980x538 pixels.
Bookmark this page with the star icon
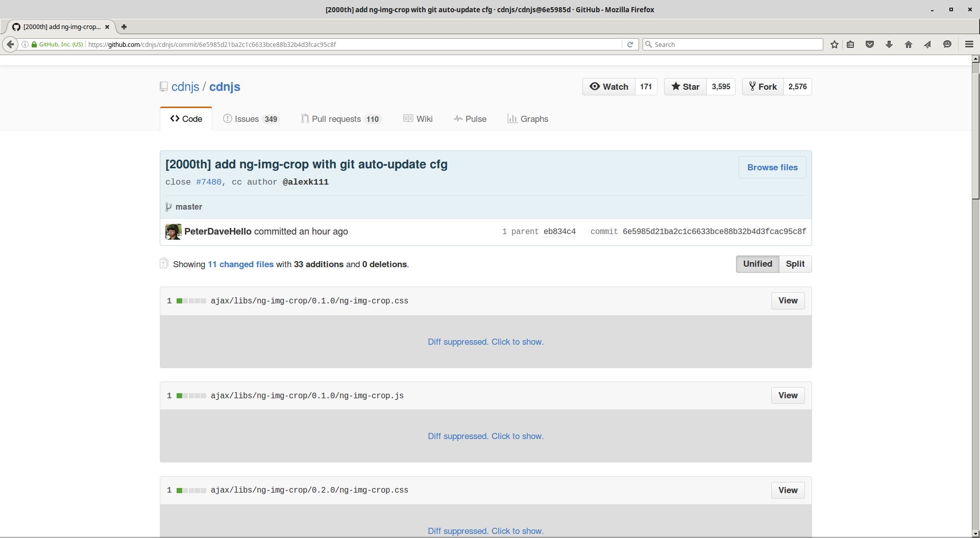pos(835,44)
